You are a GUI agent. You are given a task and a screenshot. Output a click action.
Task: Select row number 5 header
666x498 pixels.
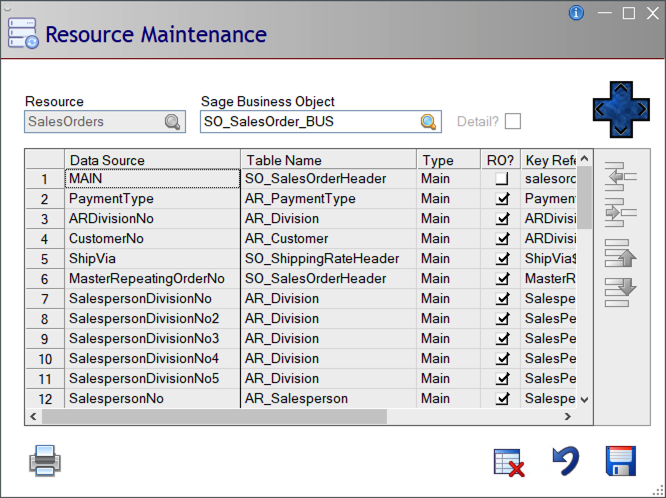44,259
